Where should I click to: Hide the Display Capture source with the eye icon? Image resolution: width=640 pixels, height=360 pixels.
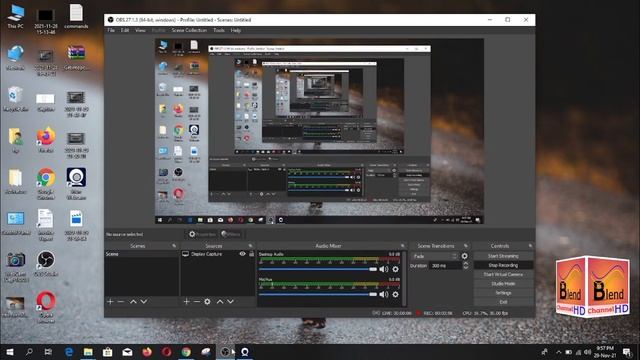pyautogui.click(x=242, y=254)
